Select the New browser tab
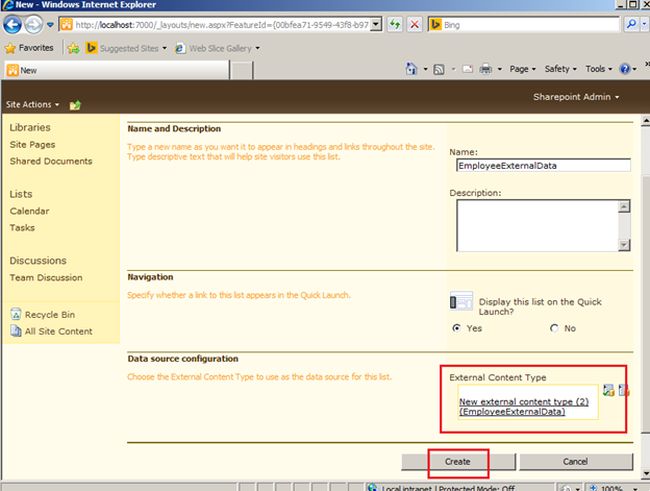The height and width of the screenshot is (491, 650). click(116, 70)
